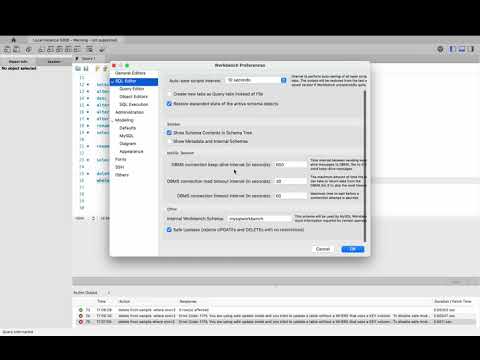Click the create function toolbar icon

pos(77,49)
